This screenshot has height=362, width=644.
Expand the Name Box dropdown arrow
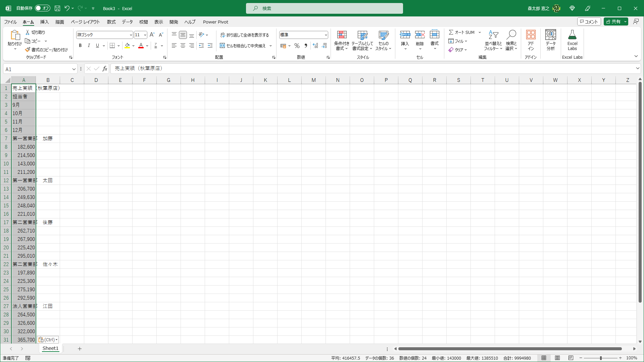click(74, 69)
